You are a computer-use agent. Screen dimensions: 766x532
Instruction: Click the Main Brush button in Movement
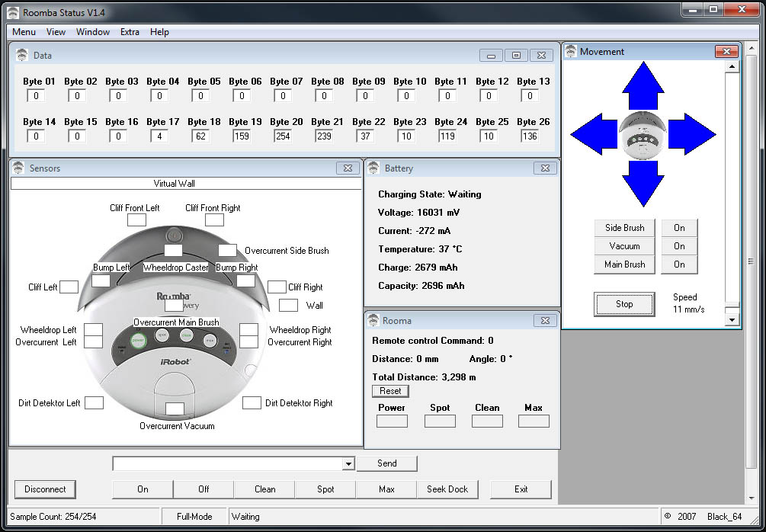tap(624, 264)
